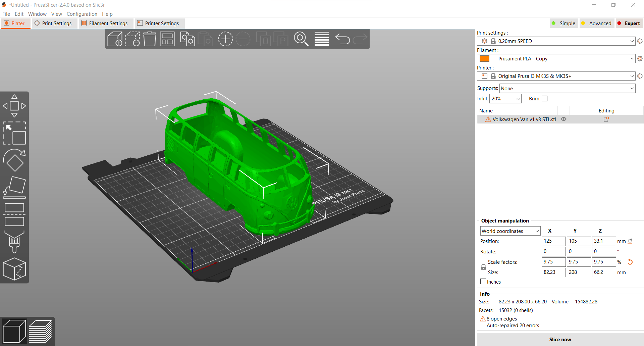Image resolution: width=644 pixels, height=346 pixels.
Task: Click the variable layer height icon
Action: 322,39
